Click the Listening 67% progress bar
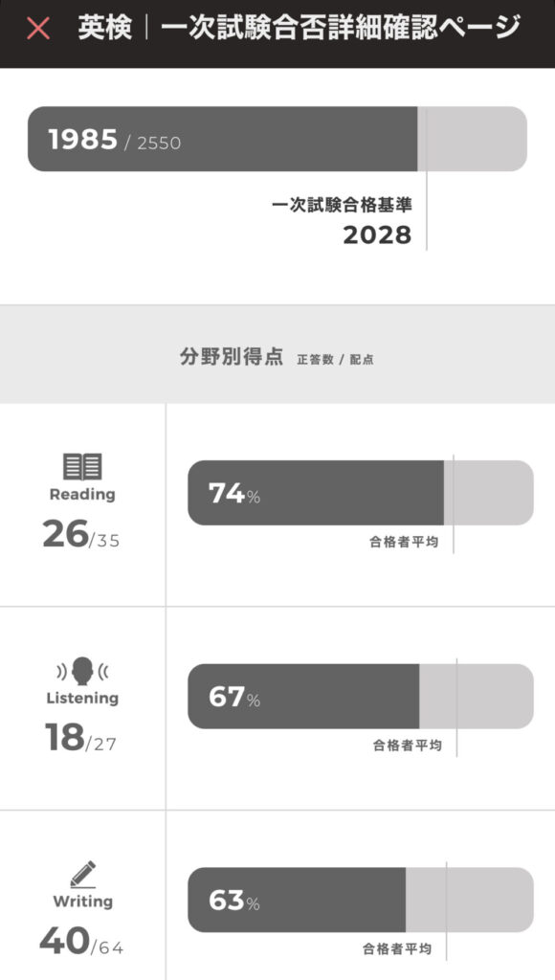The width and height of the screenshot is (555, 980). pyautogui.click(x=361, y=697)
